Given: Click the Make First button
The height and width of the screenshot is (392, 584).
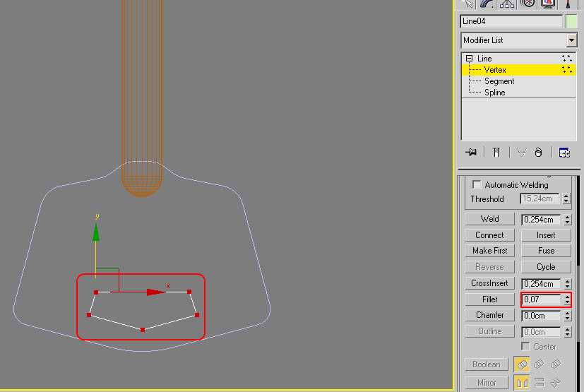Looking at the screenshot, I should click(490, 251).
